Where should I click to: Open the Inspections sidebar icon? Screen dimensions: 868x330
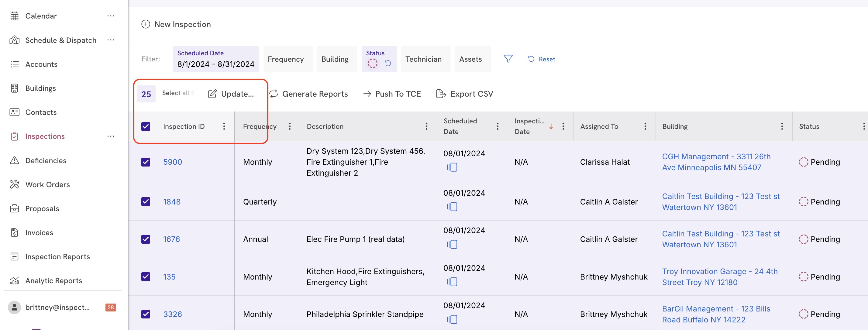click(x=15, y=136)
